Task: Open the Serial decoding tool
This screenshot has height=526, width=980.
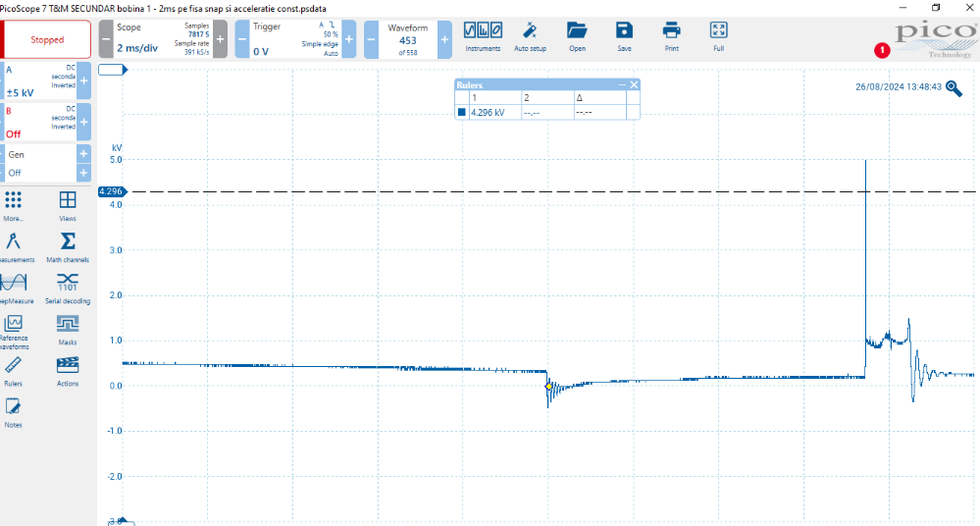Action: pyautogui.click(x=68, y=288)
